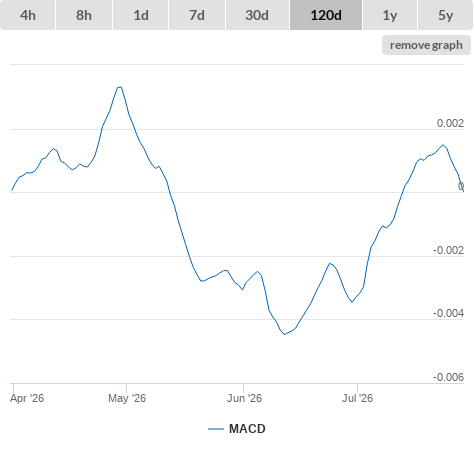This screenshot has height=455, width=474.
Task: Click the MACD lowest trough in June
Action: 284,334
